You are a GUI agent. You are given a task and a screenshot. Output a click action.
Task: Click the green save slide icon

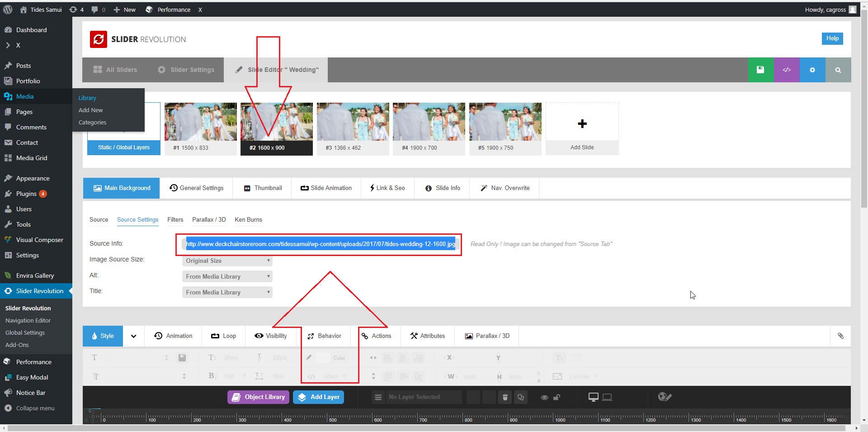[760, 70]
